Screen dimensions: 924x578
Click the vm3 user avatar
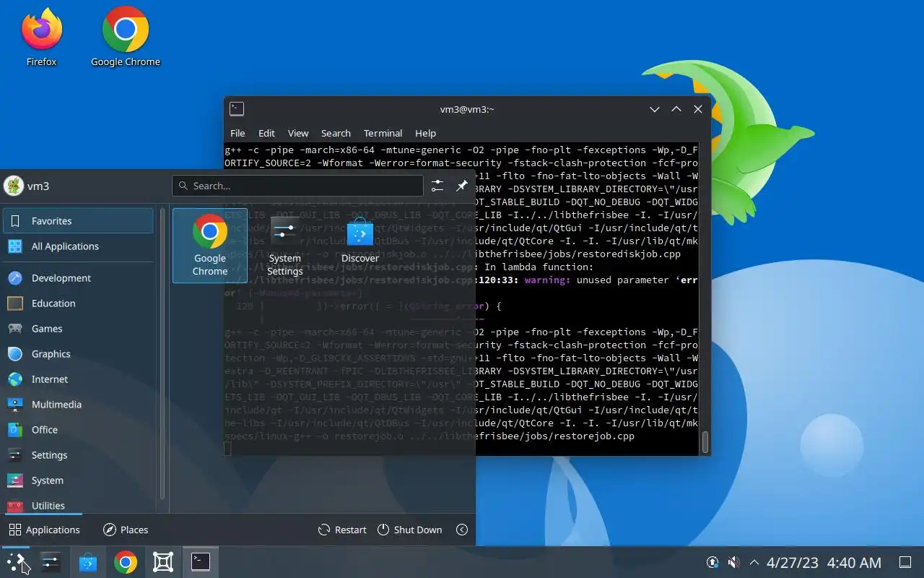click(13, 186)
